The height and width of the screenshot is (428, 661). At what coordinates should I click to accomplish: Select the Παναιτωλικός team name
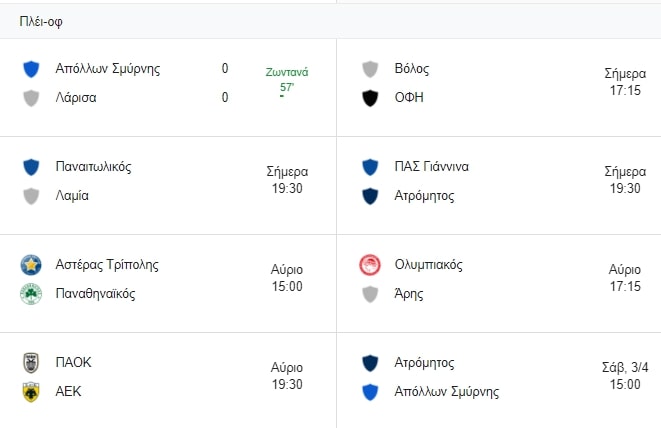click(93, 167)
